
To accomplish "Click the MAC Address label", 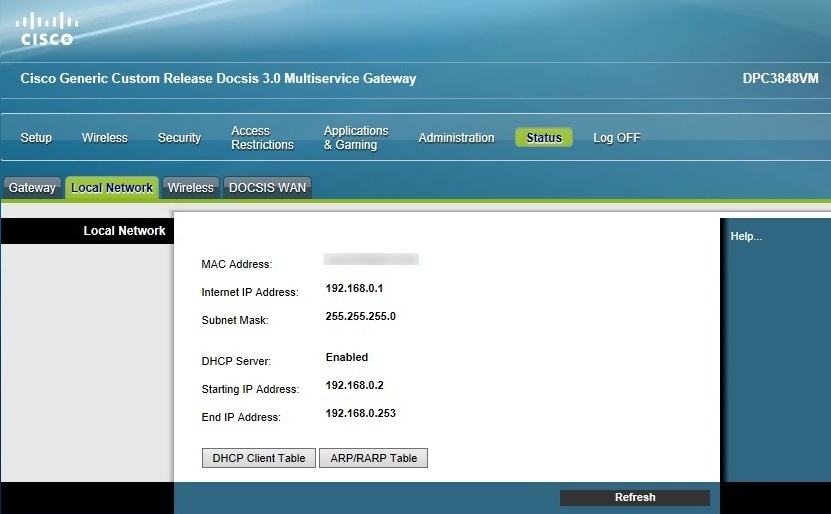I will coord(236,264).
